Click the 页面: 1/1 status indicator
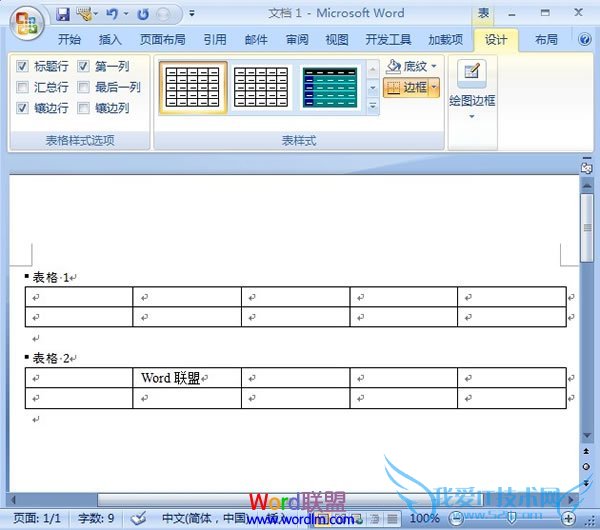Screen dimensions: 600x530 point(37,519)
